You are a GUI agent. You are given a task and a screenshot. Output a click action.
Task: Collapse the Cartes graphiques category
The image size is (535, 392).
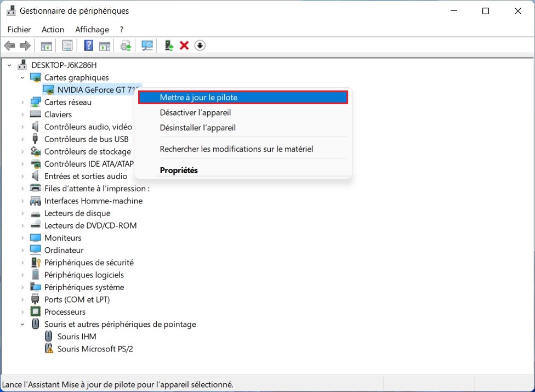(22, 77)
